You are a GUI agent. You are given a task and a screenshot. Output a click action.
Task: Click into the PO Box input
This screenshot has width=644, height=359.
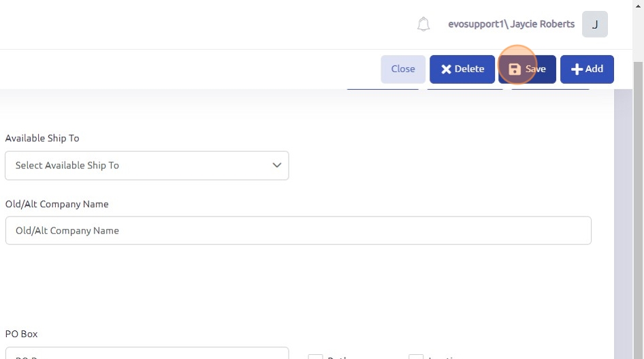pyautogui.click(x=146, y=354)
